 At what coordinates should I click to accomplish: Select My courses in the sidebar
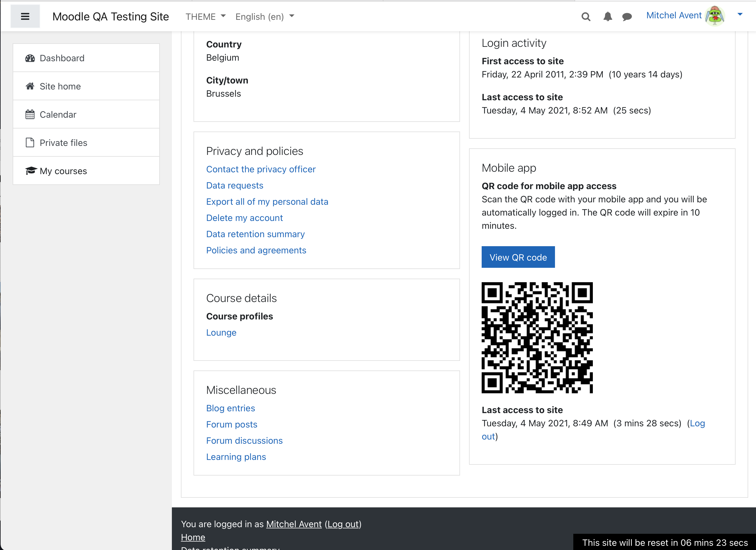(x=86, y=171)
